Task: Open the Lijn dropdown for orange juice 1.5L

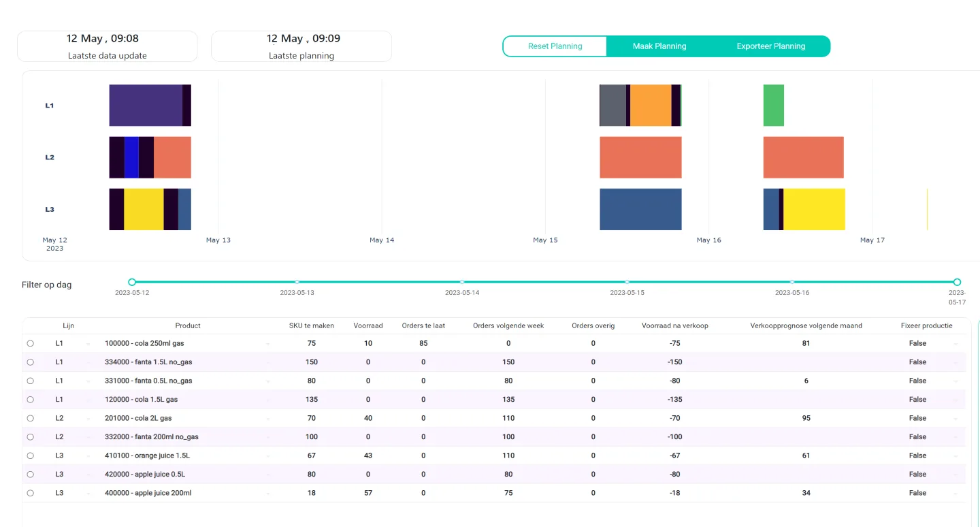Action: [x=88, y=456]
